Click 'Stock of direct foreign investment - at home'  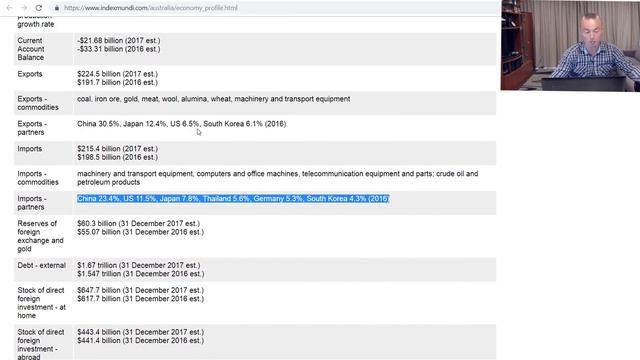coord(41,302)
